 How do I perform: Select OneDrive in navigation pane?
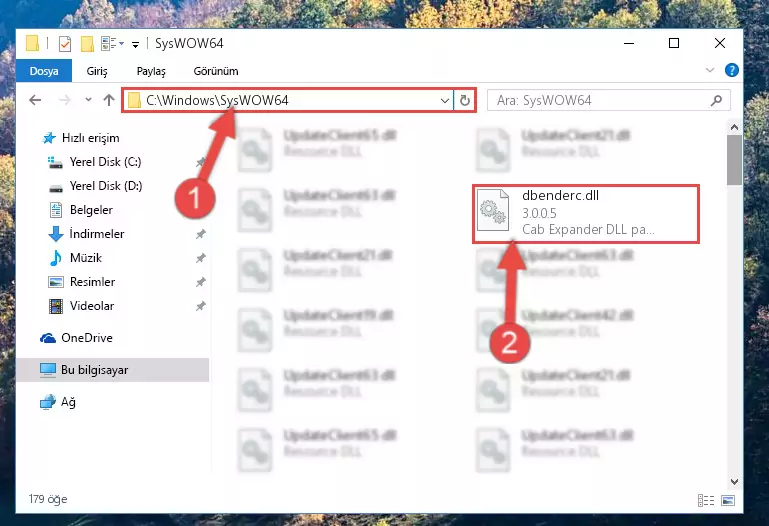[87, 338]
